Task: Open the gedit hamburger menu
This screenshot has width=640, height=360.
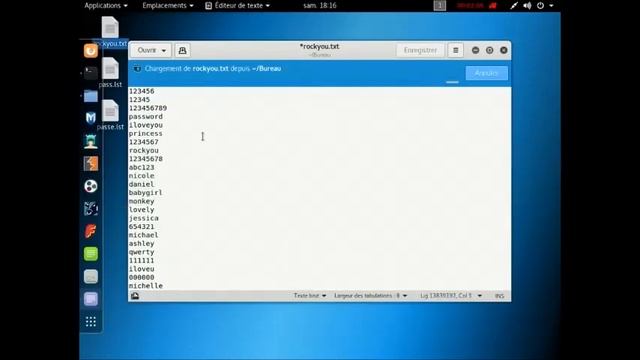Action: coord(456,50)
